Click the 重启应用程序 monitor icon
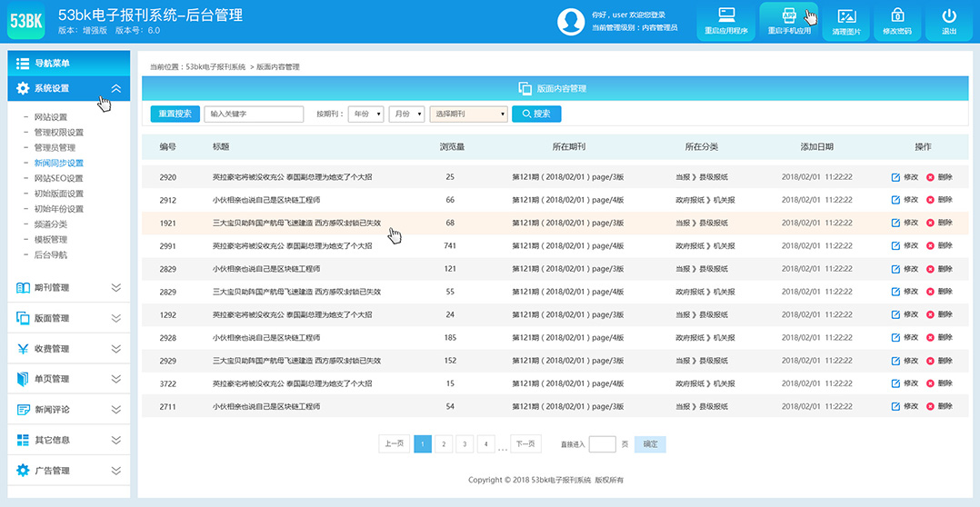Image resolution: width=980 pixels, height=507 pixels. 725,15
